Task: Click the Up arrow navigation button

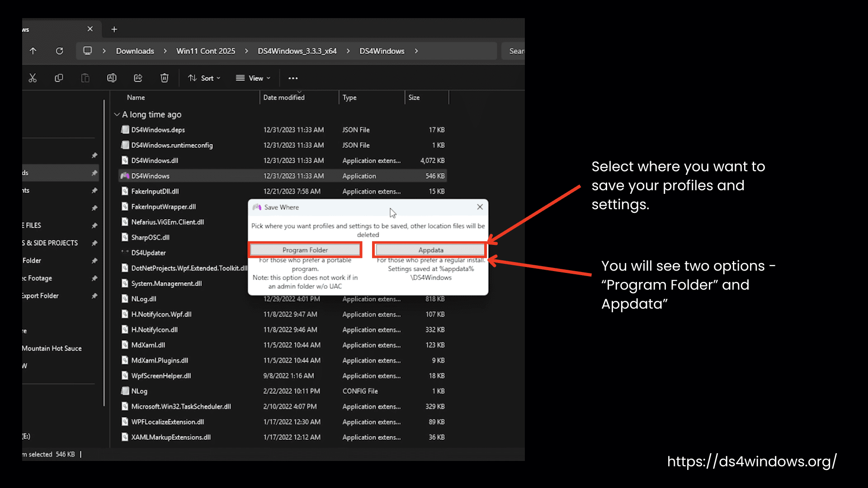Action: (x=33, y=51)
